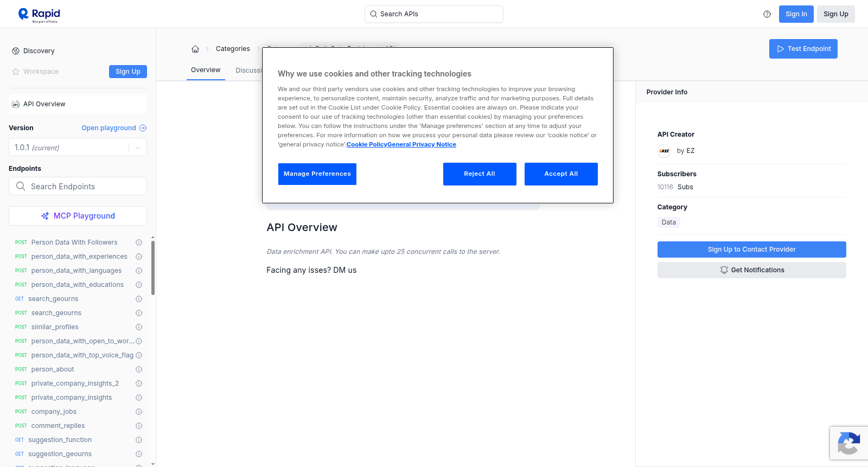Open the playground arrow circle icon
Viewport: 868px width, 467px height.
[x=143, y=128]
